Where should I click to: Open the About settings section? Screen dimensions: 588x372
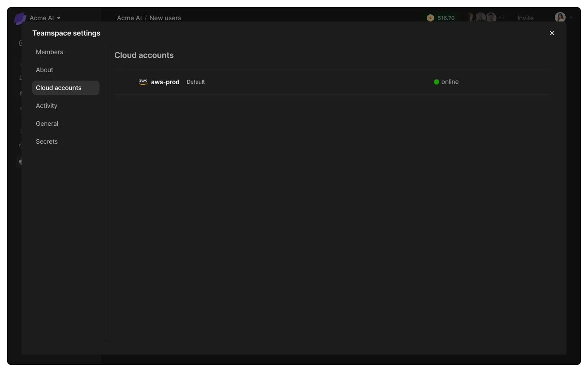(66, 70)
